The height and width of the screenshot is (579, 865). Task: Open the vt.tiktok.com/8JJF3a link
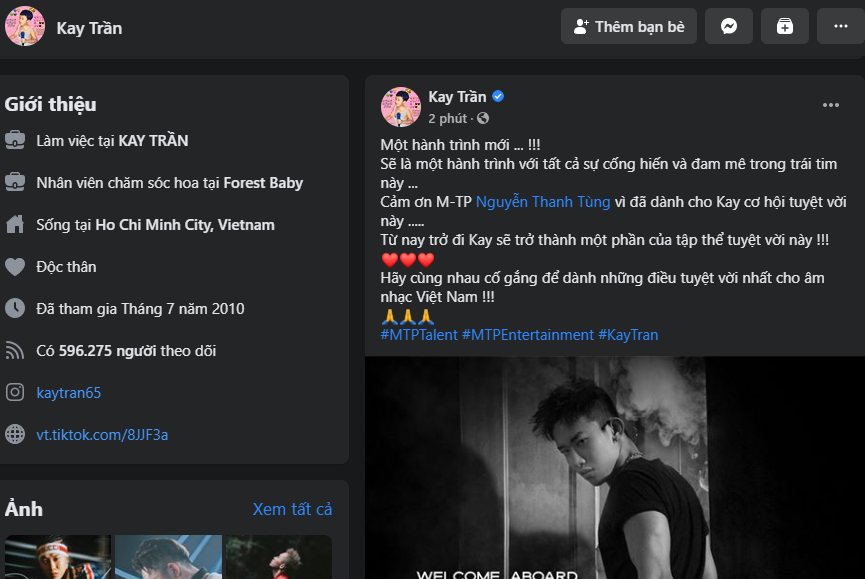(102, 435)
